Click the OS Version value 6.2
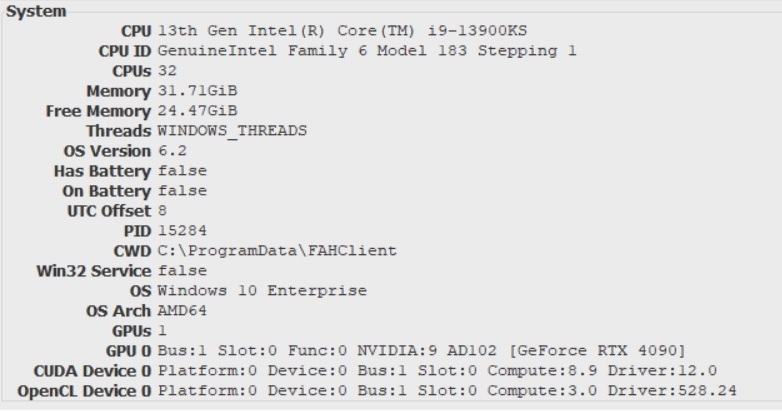This screenshot has height=411, width=782. (x=172, y=151)
